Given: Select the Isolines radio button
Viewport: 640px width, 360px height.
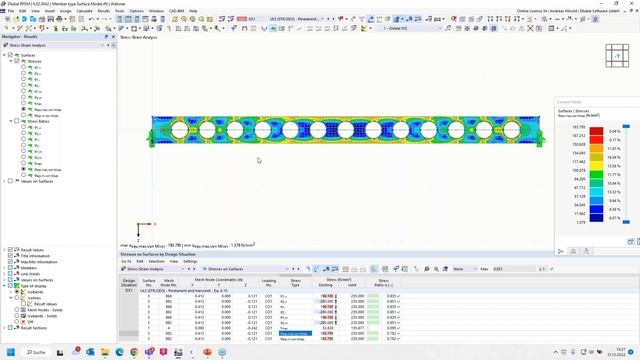Looking at the screenshot, I should tap(17, 298).
